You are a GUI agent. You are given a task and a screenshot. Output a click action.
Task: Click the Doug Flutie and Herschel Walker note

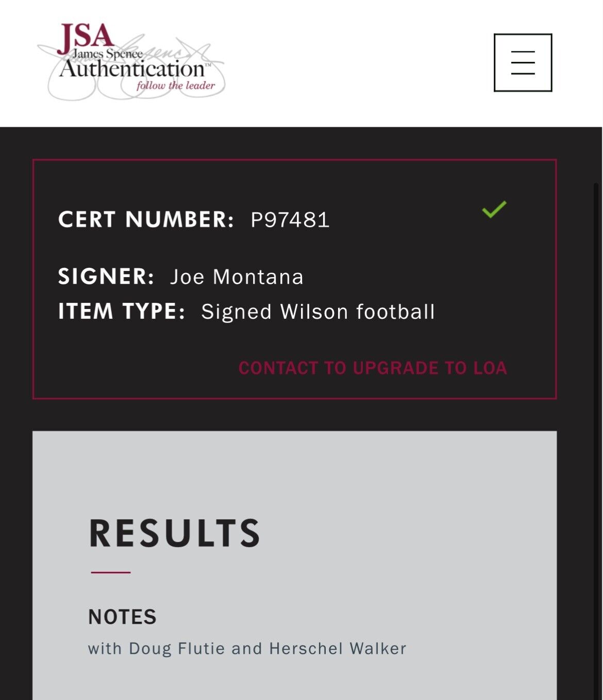(247, 648)
